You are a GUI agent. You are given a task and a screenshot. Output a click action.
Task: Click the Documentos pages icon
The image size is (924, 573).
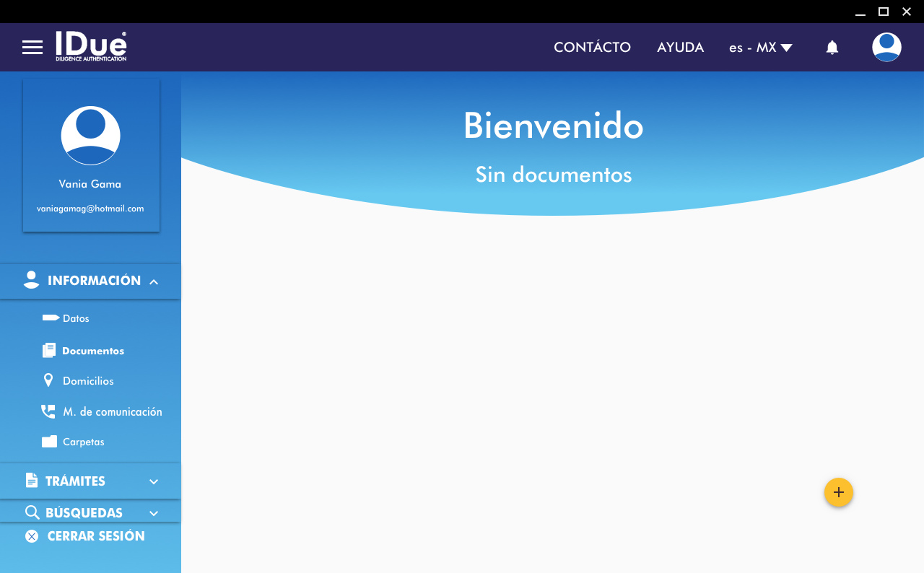(48, 351)
